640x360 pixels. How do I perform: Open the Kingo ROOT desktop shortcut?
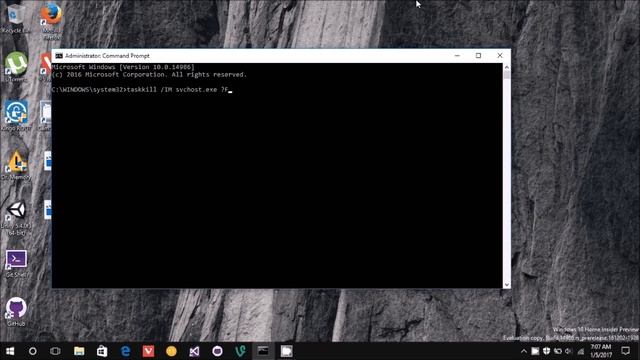pyautogui.click(x=16, y=116)
